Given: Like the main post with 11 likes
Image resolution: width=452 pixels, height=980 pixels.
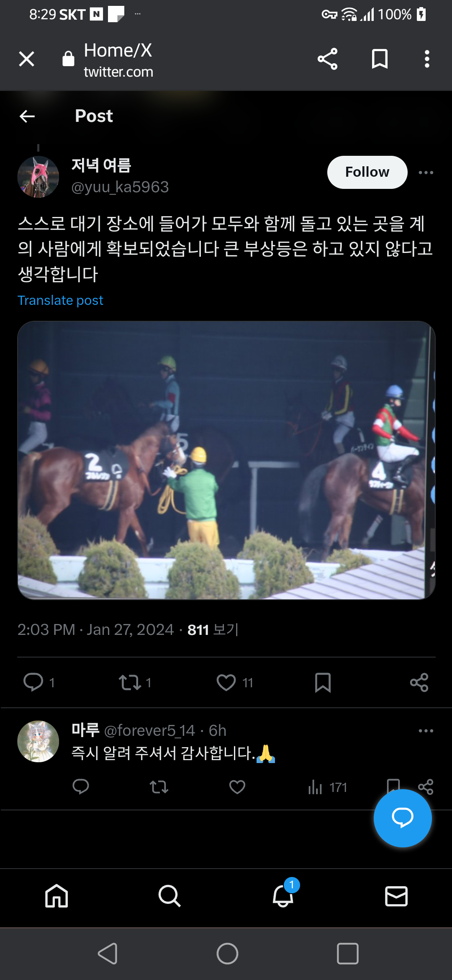Looking at the screenshot, I should click(x=226, y=683).
